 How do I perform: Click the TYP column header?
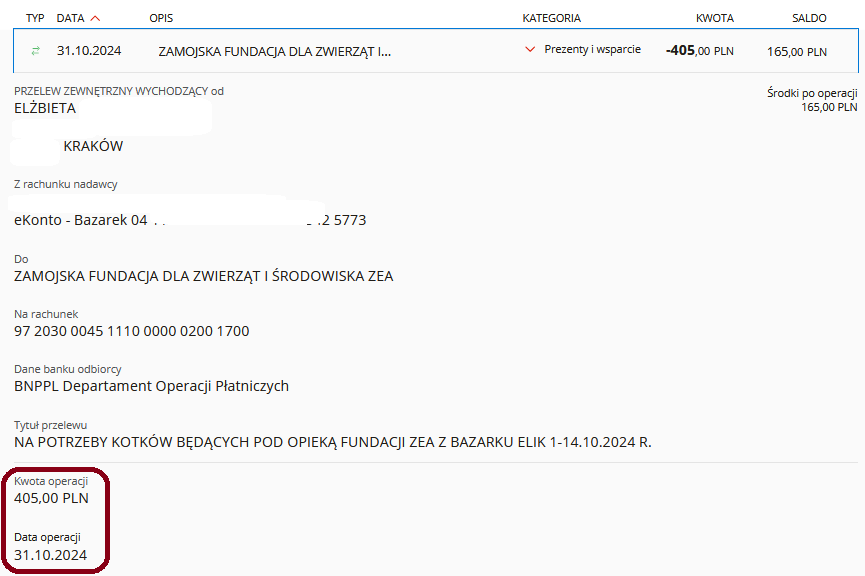click(35, 18)
